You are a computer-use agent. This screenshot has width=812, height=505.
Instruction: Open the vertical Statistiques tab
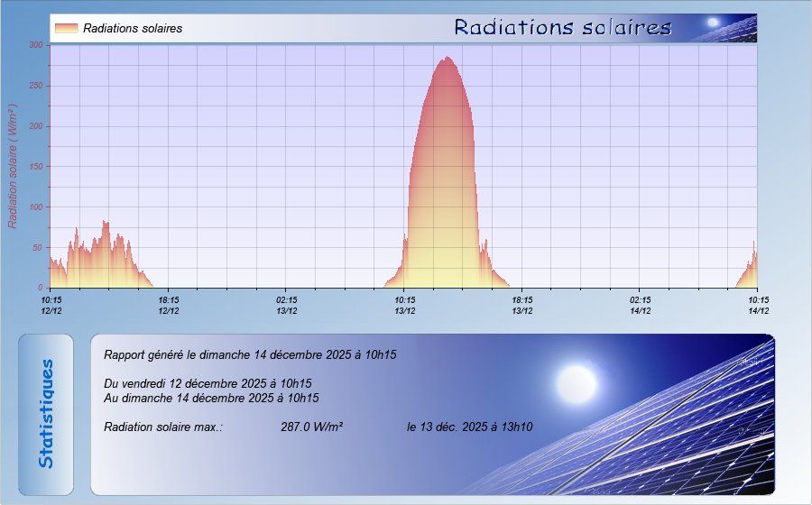tap(46, 414)
